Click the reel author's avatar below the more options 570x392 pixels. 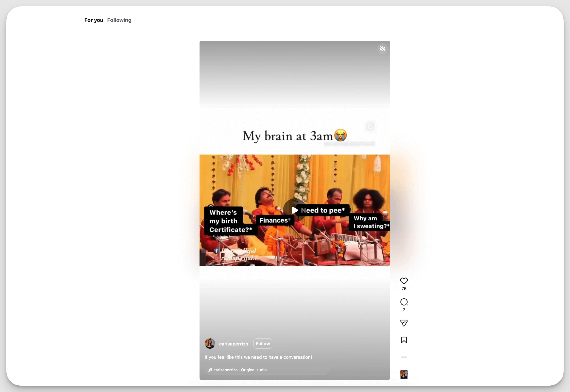point(403,375)
